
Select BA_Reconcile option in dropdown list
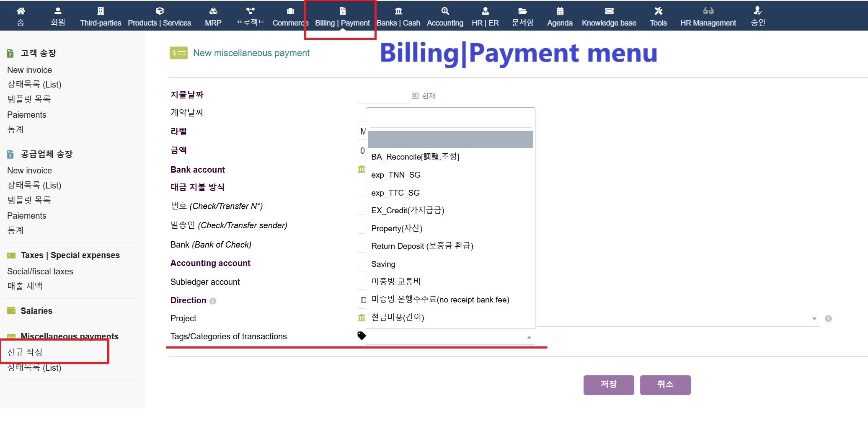[x=415, y=157]
